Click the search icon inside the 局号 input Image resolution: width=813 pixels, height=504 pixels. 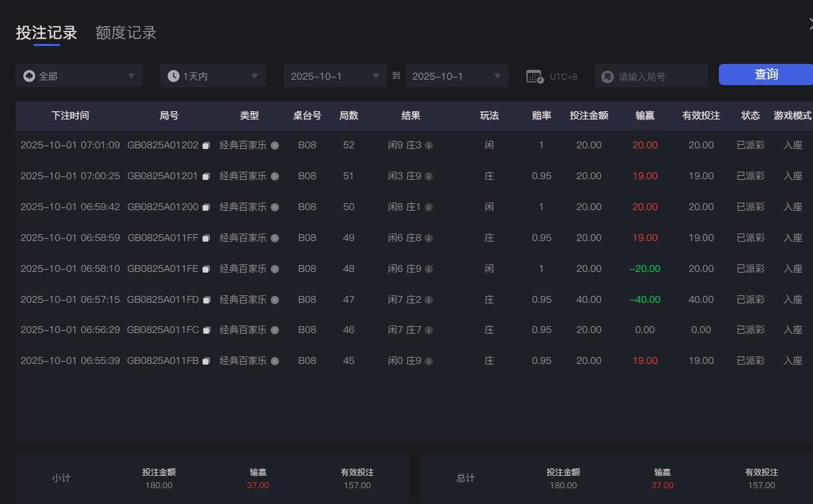[x=606, y=76]
